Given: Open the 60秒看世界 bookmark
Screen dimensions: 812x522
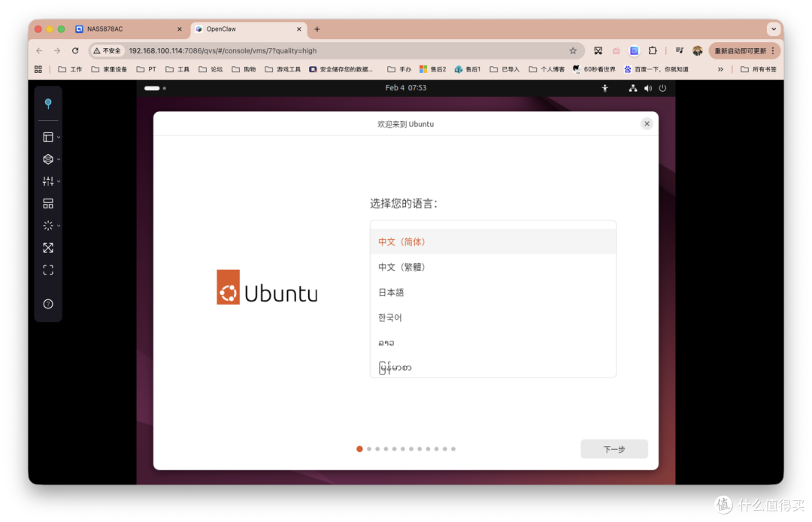Looking at the screenshot, I should click(595, 69).
